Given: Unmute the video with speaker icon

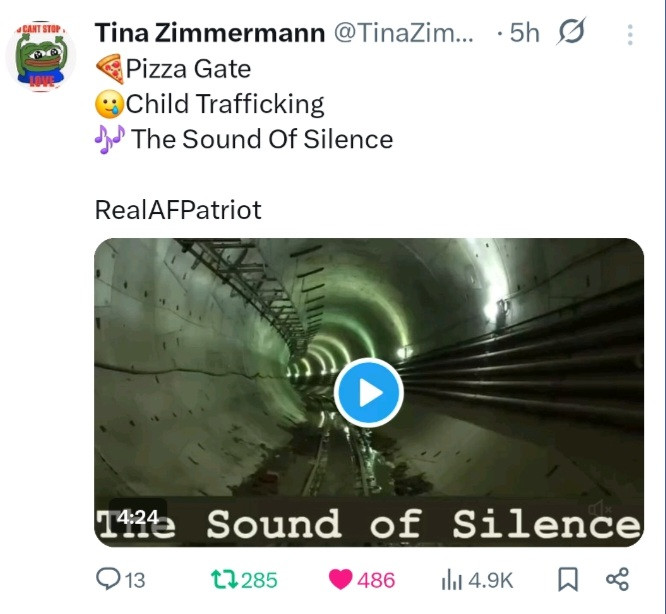Looking at the screenshot, I should pos(600,510).
